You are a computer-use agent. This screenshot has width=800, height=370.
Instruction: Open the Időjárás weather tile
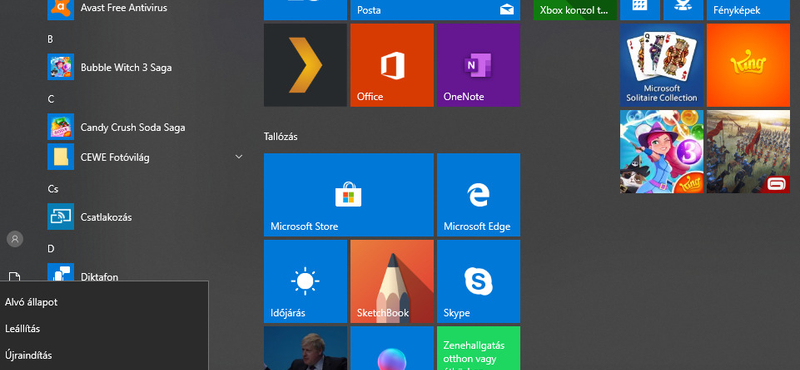(306, 281)
